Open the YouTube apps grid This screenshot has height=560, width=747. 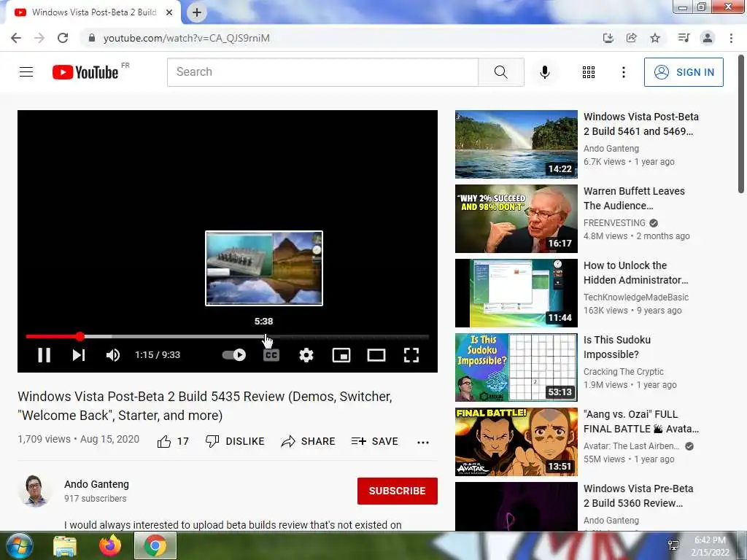click(x=589, y=72)
